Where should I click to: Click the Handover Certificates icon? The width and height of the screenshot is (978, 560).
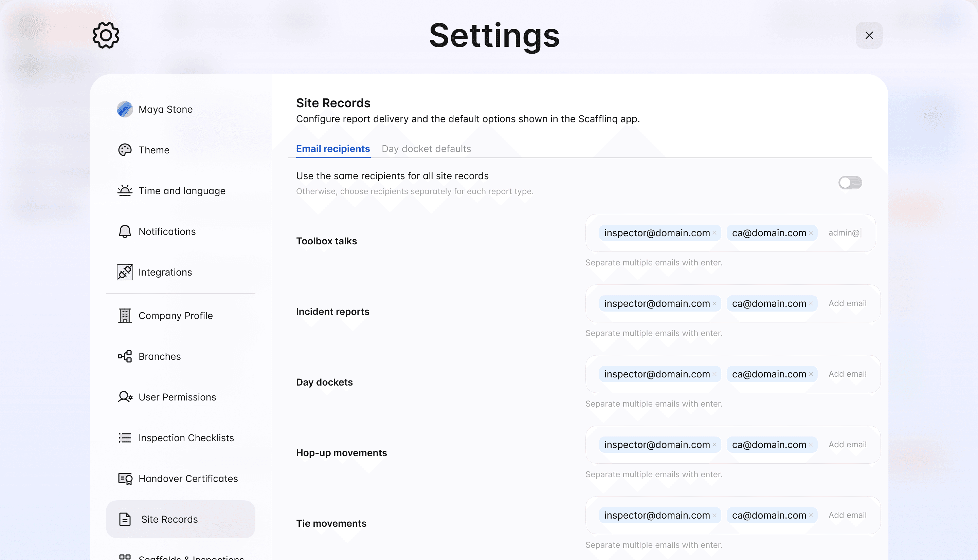pos(125,479)
